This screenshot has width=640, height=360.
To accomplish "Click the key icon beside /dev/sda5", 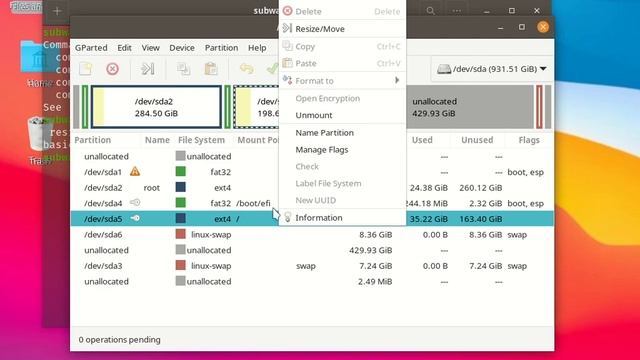I will point(135,218).
